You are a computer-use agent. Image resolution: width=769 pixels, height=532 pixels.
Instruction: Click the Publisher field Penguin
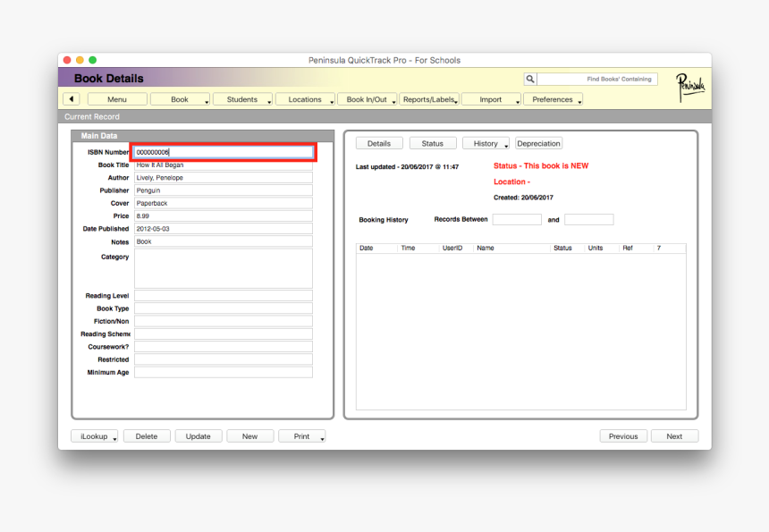point(224,190)
